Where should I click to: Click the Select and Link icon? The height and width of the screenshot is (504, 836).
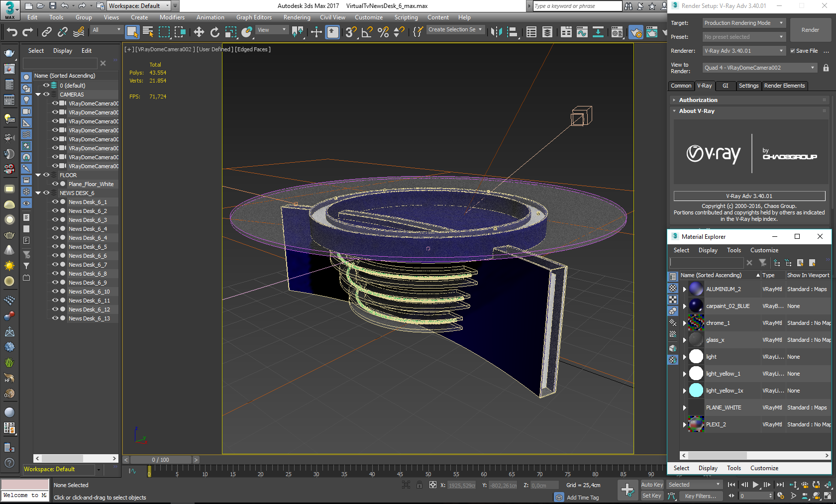pyautogui.click(x=47, y=32)
